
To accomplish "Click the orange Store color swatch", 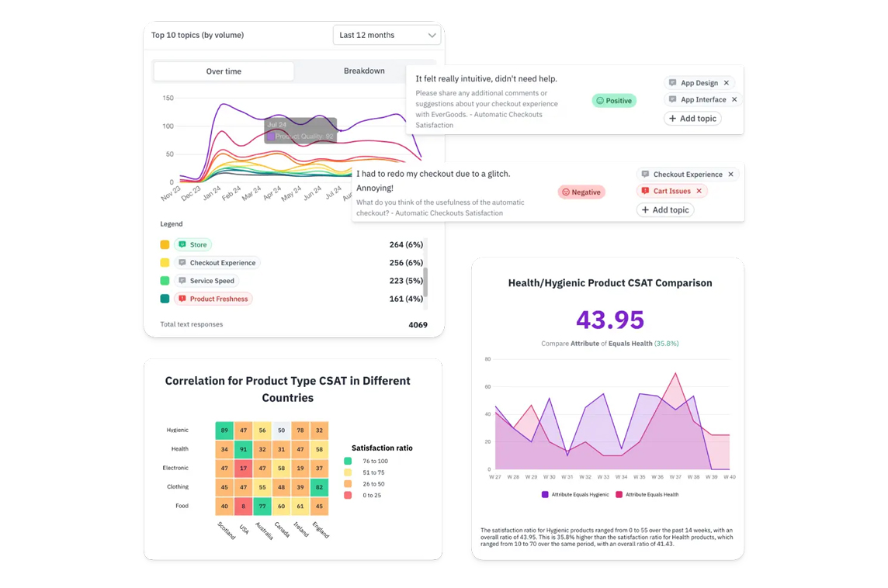I will (x=165, y=244).
